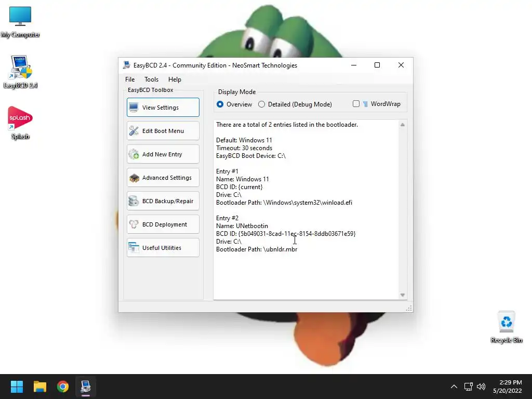The image size is (532, 399).
Task: Click the wrench icon on Edit Boot Menu
Action: (x=134, y=130)
